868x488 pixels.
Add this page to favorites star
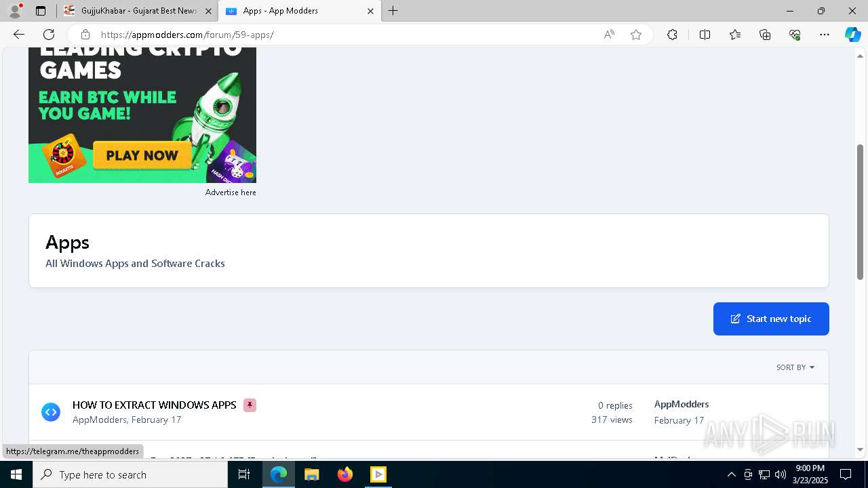point(636,35)
